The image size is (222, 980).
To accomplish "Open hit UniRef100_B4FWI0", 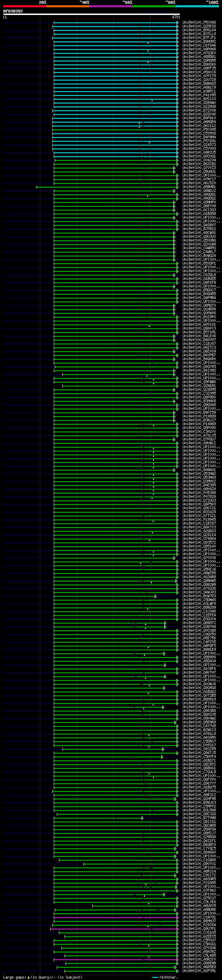I will pos(199,118).
